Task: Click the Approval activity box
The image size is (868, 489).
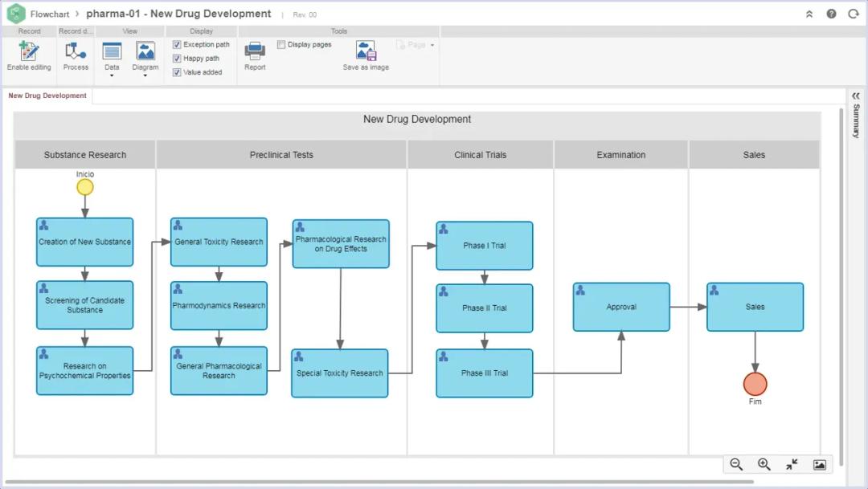Action: click(621, 307)
